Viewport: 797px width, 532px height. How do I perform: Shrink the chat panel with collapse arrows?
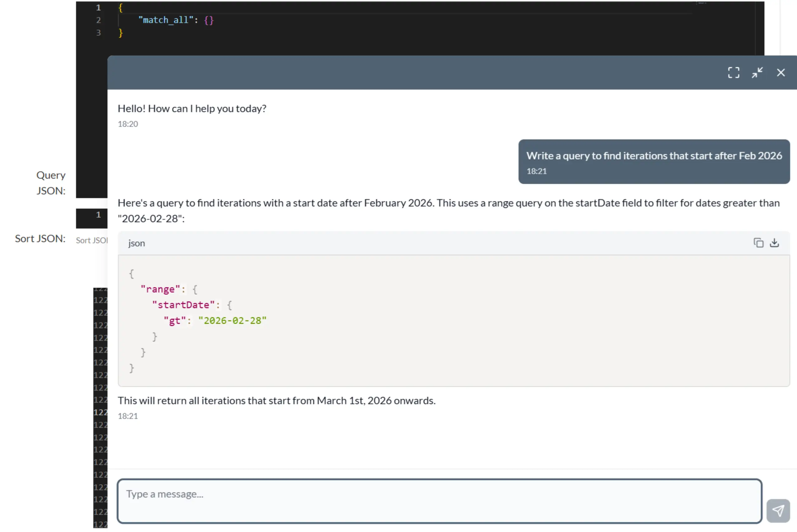pos(757,73)
